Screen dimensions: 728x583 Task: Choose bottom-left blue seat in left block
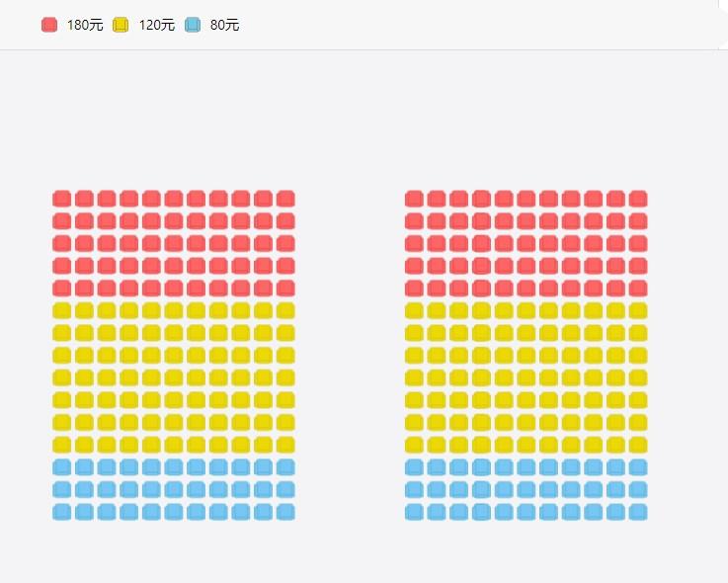61,512
